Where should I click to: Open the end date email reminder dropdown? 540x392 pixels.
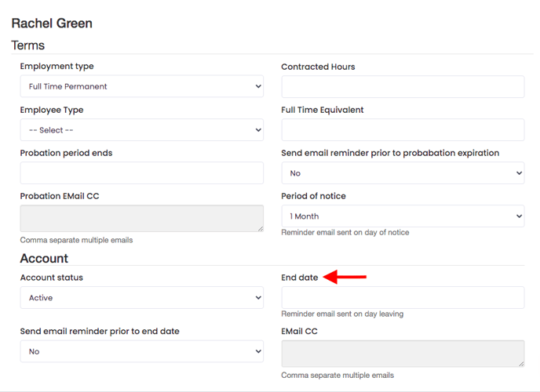[x=141, y=351]
